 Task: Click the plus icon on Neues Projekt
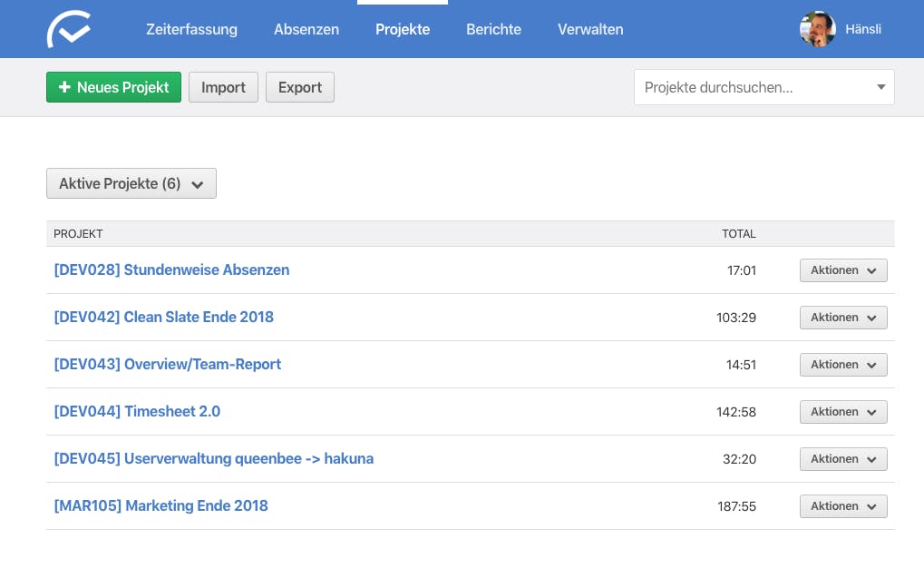pos(64,87)
